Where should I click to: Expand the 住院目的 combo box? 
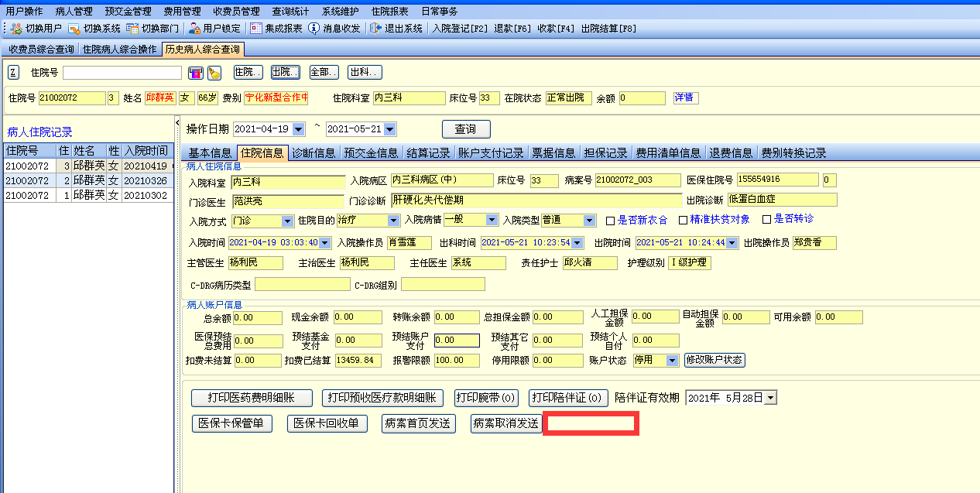coord(393,221)
